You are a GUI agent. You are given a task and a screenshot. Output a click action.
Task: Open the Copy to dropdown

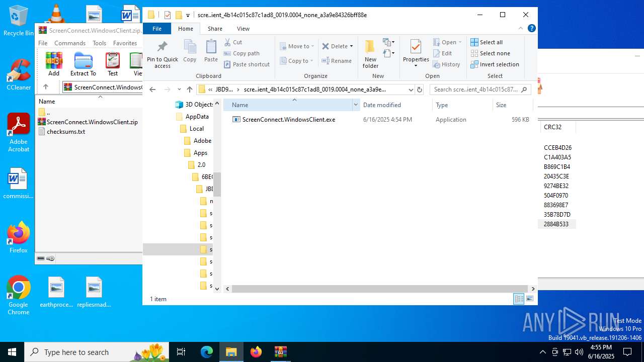[297, 61]
